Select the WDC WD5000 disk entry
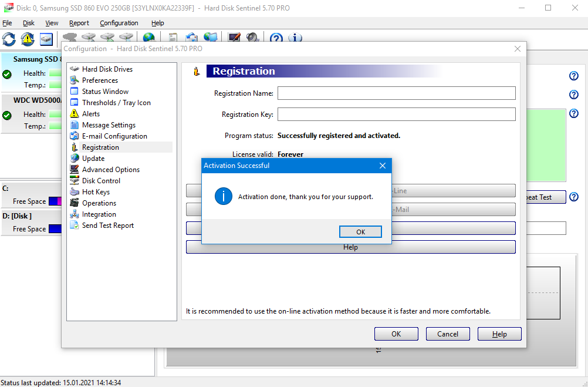The width and height of the screenshot is (588, 387). (x=32, y=113)
